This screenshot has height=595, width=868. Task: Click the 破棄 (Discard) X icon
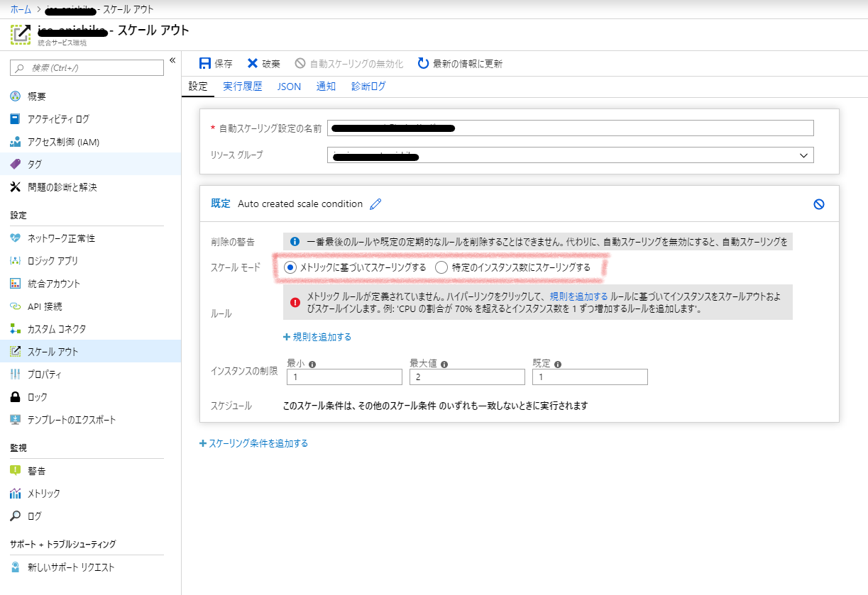click(x=253, y=64)
